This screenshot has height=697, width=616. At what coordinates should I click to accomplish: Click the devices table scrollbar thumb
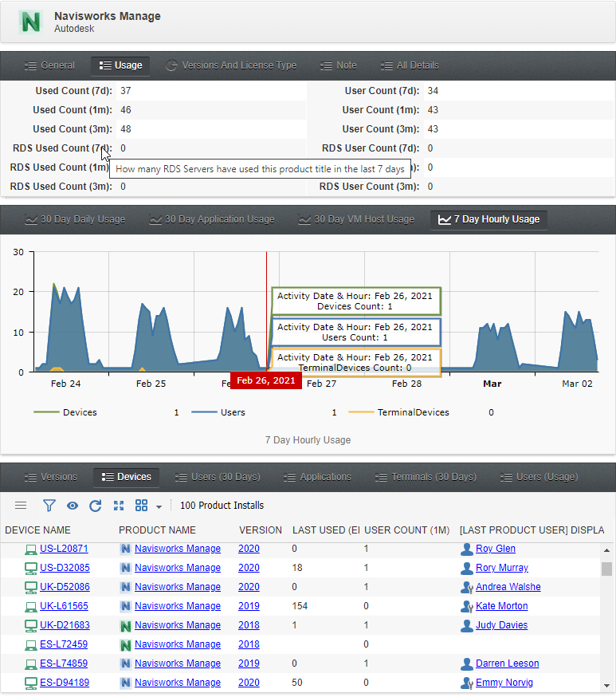tap(606, 569)
